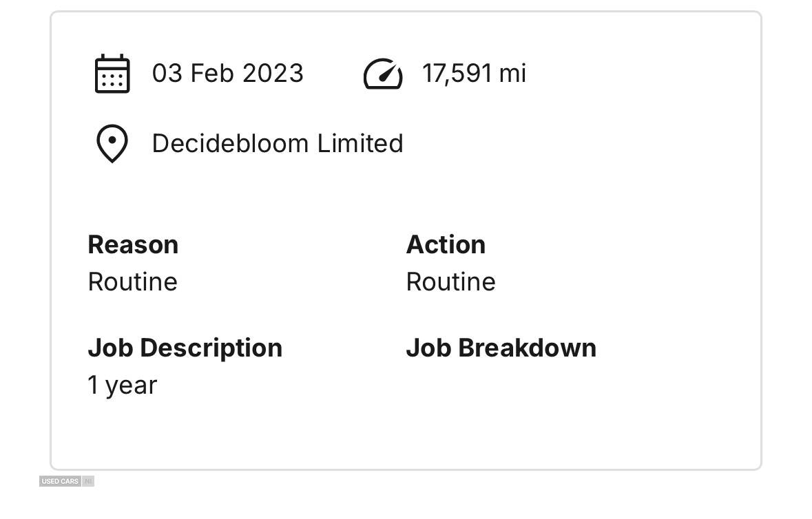812x519 pixels.
Task: Click the NI badge in the watermark
Action: coord(88,481)
